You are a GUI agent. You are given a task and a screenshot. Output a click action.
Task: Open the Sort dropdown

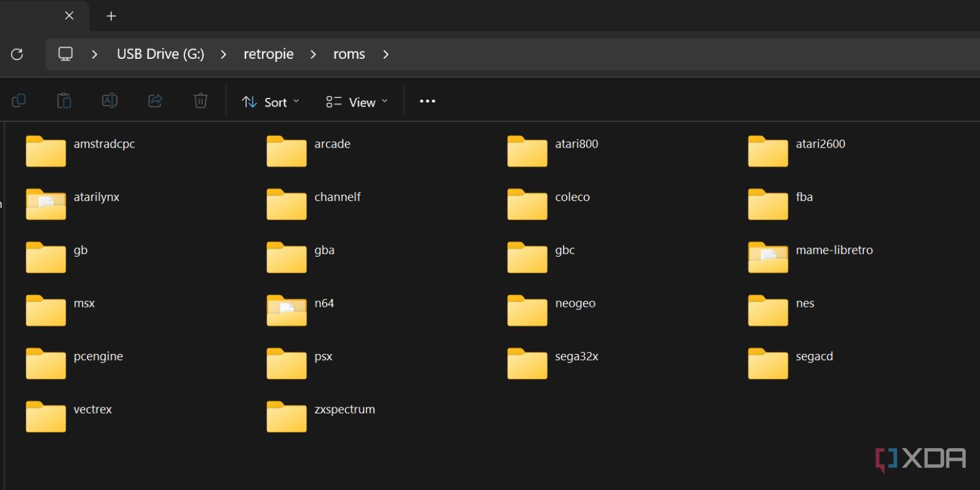(x=271, y=102)
